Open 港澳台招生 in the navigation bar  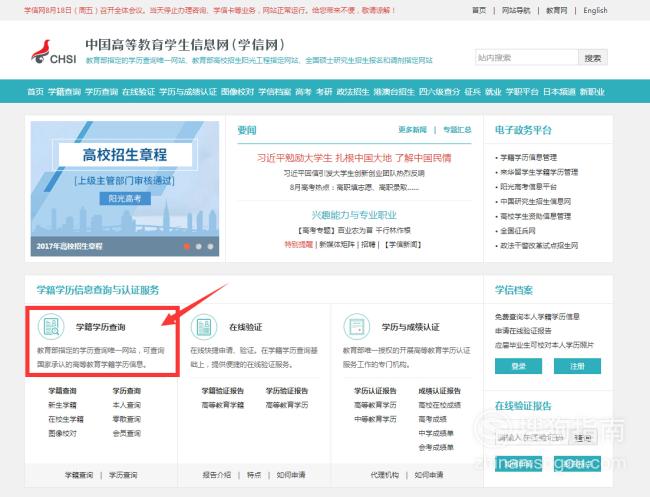394,92
